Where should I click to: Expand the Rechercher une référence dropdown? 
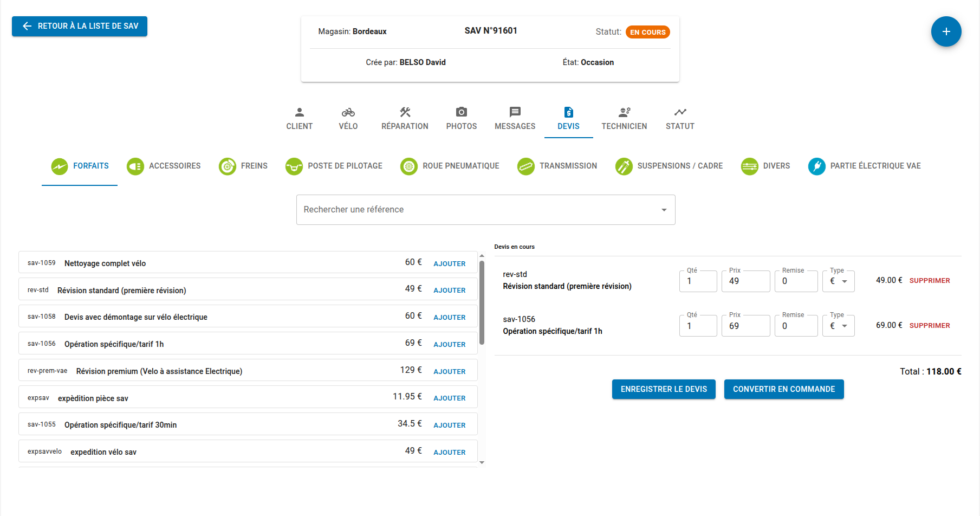664,210
